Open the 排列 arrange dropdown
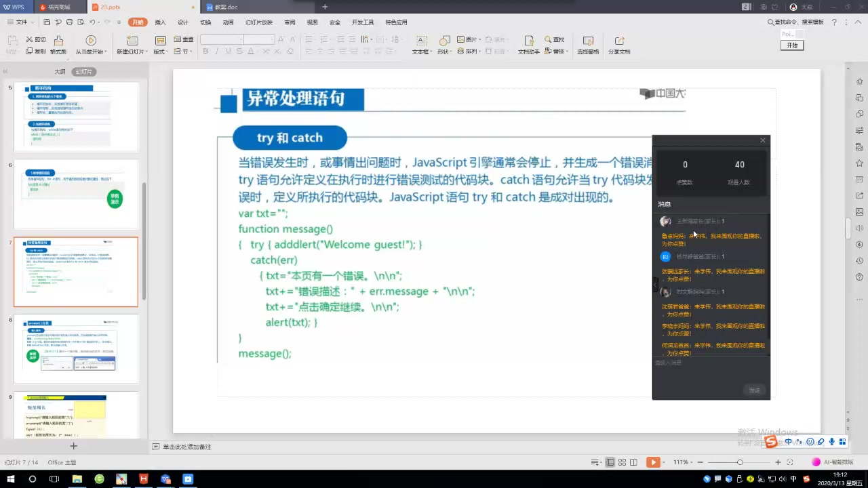868x488 pixels. click(469, 52)
